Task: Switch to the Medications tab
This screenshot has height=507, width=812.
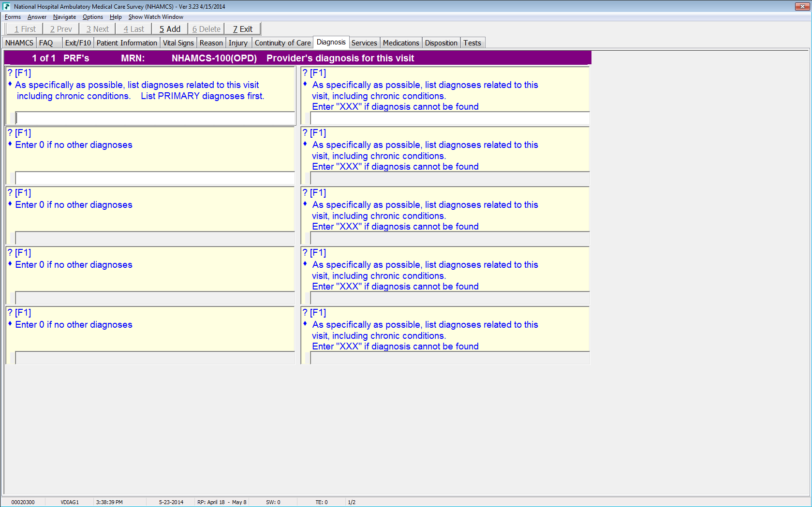Action: (x=401, y=43)
